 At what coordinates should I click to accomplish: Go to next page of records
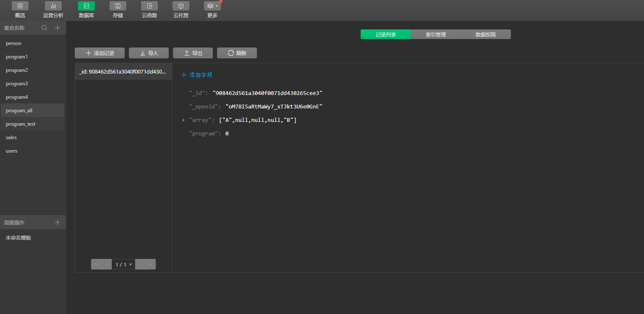tap(140, 264)
